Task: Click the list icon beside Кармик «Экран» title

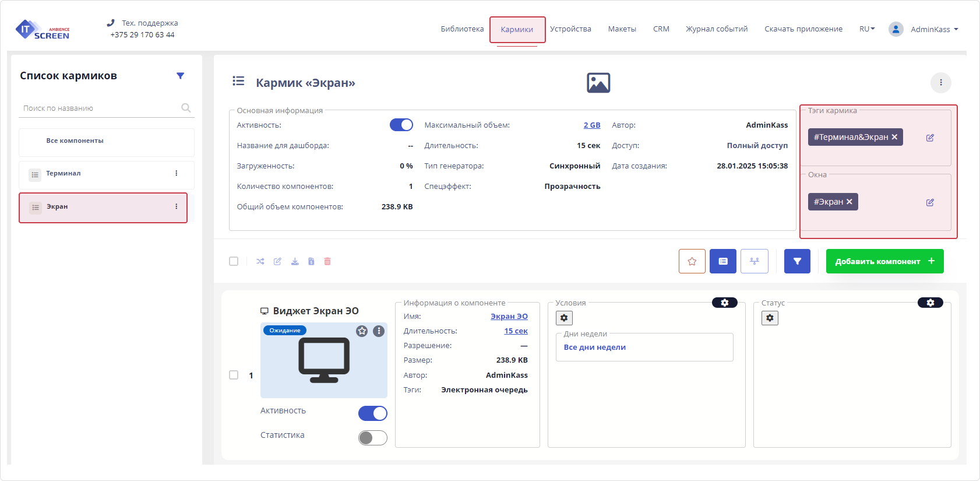Action: click(x=238, y=81)
